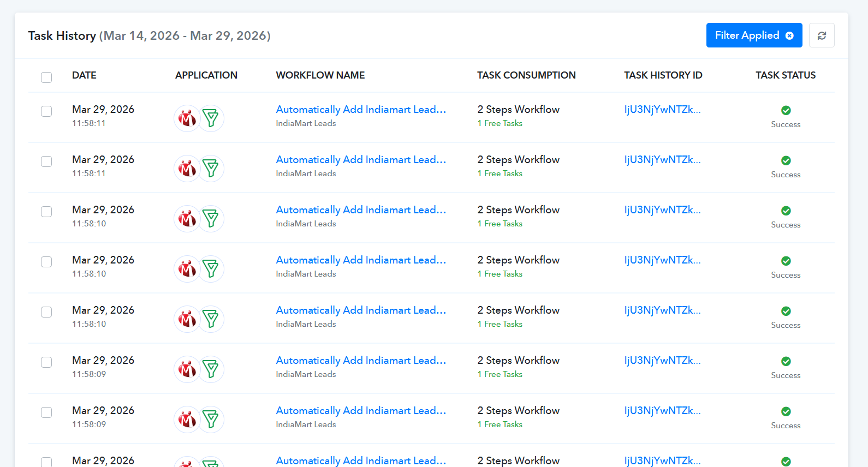Click the TASK HISTORY ID column header
Image resolution: width=868 pixels, height=467 pixels.
[x=663, y=75]
